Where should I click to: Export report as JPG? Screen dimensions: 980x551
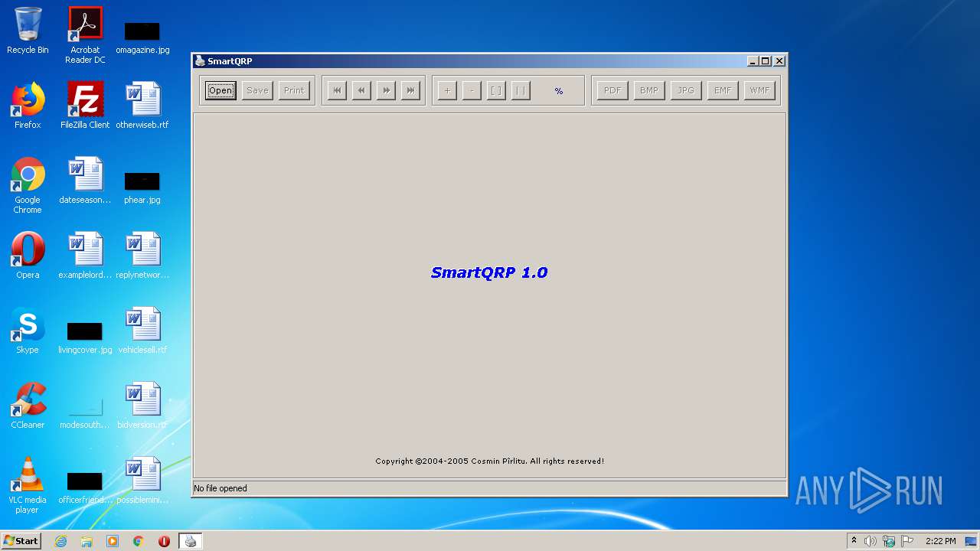click(x=686, y=90)
